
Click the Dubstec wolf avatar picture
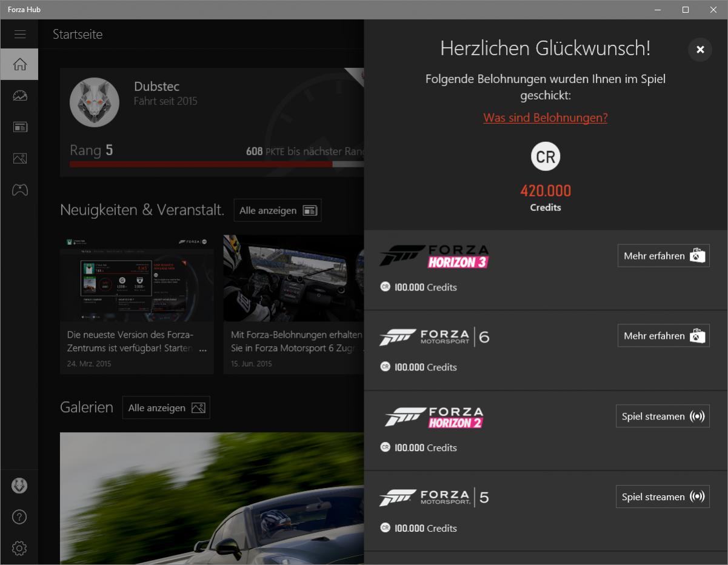[x=94, y=102]
